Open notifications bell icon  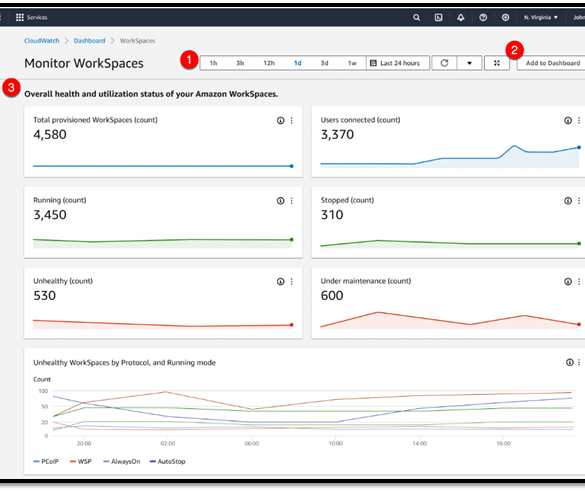(x=461, y=18)
